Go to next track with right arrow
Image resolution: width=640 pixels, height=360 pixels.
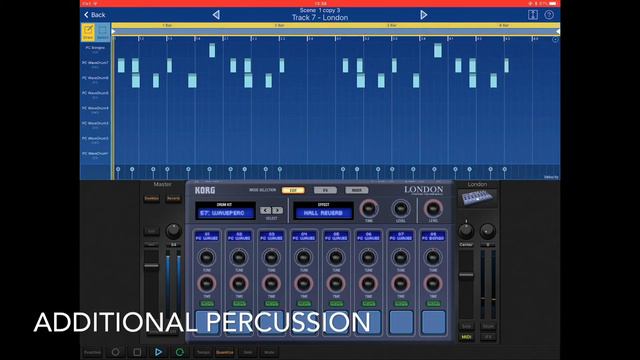(424, 15)
